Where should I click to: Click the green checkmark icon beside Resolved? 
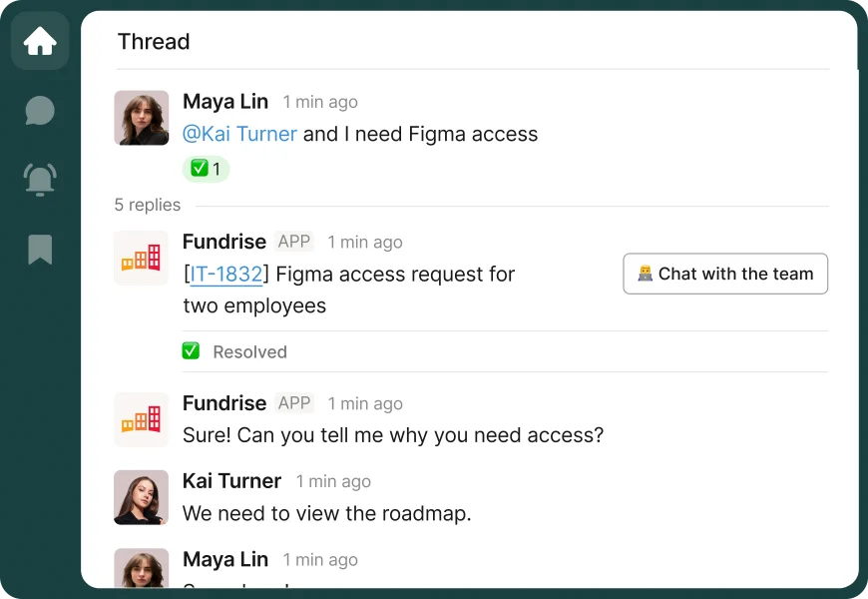(191, 351)
